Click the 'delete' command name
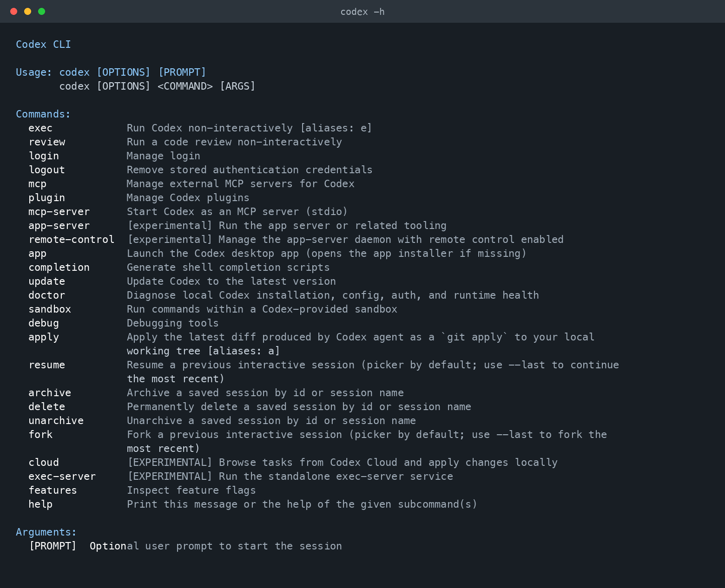 tap(47, 407)
